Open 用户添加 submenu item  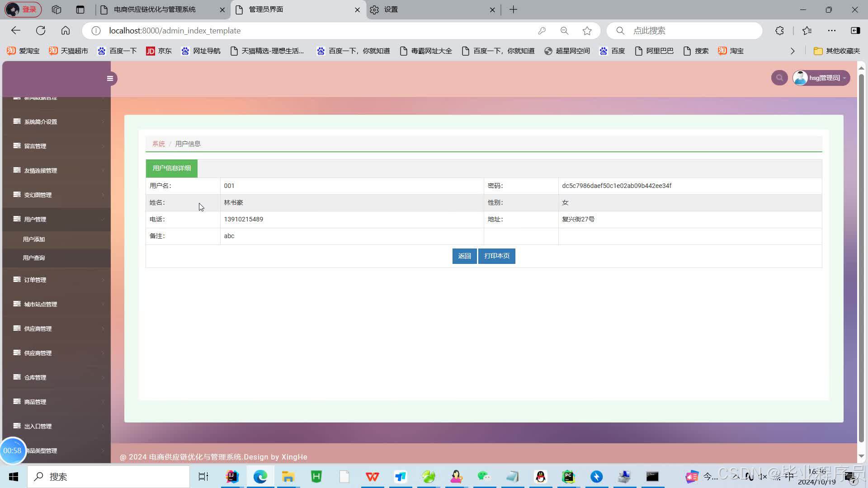pyautogui.click(x=34, y=239)
